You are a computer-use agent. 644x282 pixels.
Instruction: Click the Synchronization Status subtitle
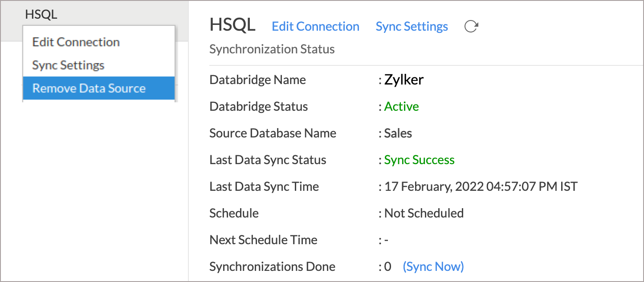click(x=272, y=49)
